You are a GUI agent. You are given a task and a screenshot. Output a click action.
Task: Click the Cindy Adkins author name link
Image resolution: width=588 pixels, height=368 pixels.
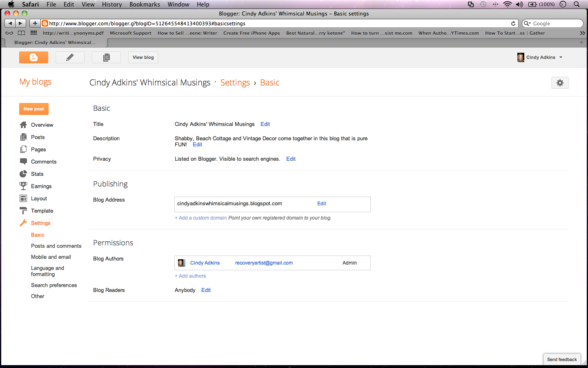click(205, 263)
